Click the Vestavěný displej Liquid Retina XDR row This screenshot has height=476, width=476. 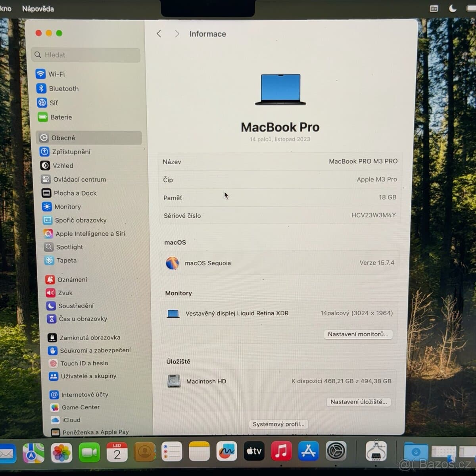tap(280, 313)
